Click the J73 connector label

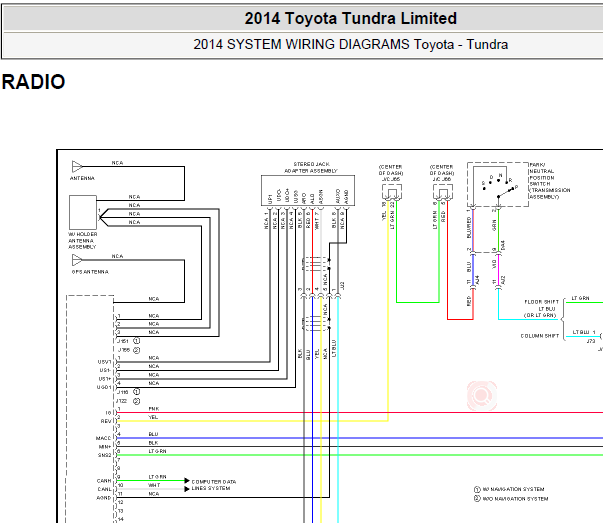(591, 341)
